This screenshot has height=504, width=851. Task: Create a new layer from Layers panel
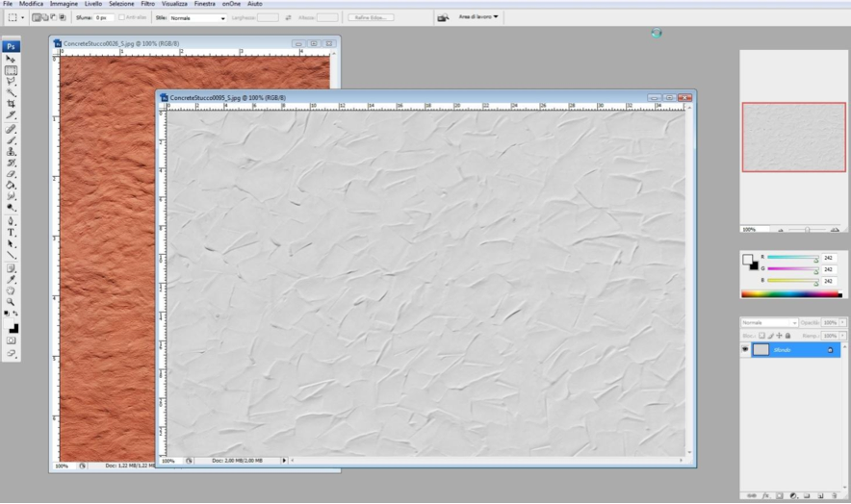pos(819,496)
